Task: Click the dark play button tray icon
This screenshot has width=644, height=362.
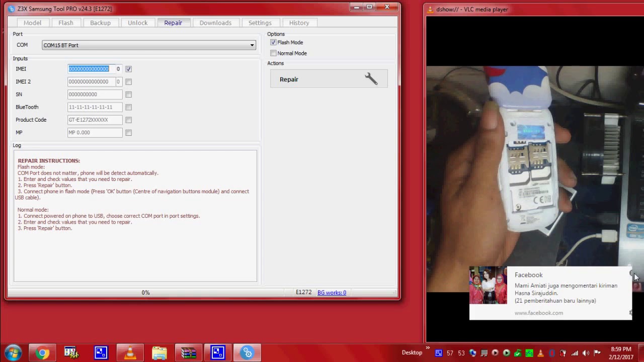Action: 495,353
